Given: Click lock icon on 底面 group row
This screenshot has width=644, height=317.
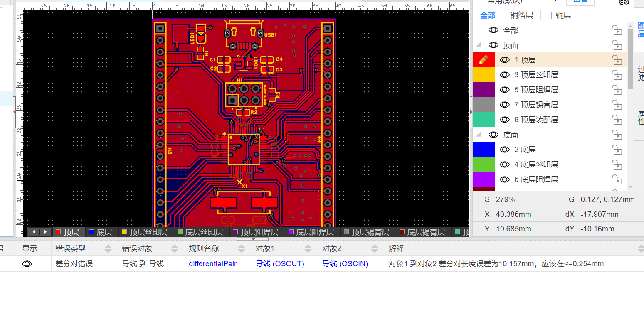Looking at the screenshot, I should click(617, 135).
